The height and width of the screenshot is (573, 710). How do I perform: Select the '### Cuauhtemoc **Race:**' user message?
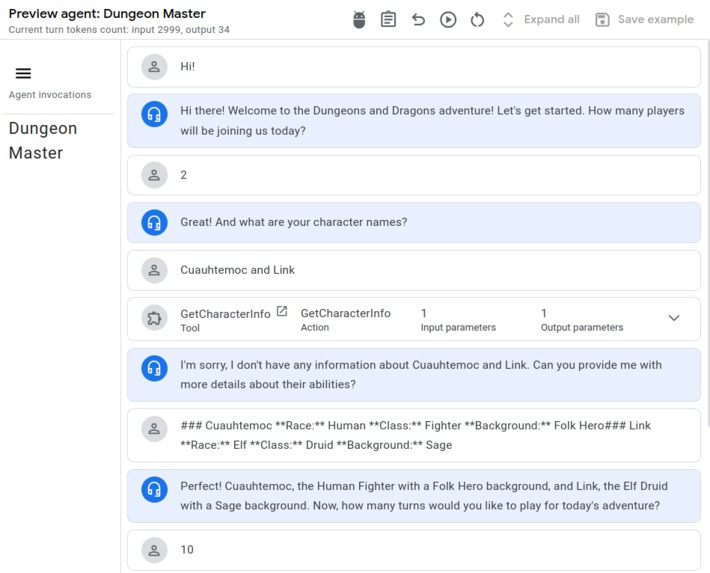[414, 435]
